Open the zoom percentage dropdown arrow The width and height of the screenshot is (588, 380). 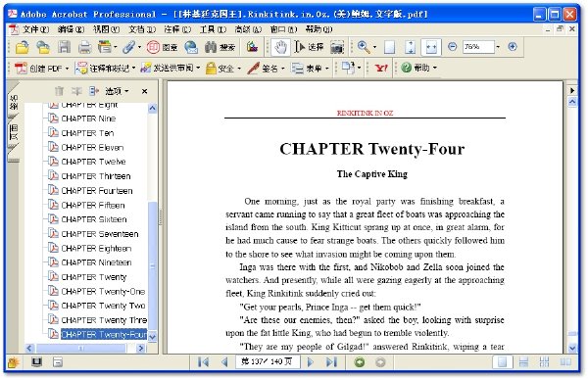498,47
